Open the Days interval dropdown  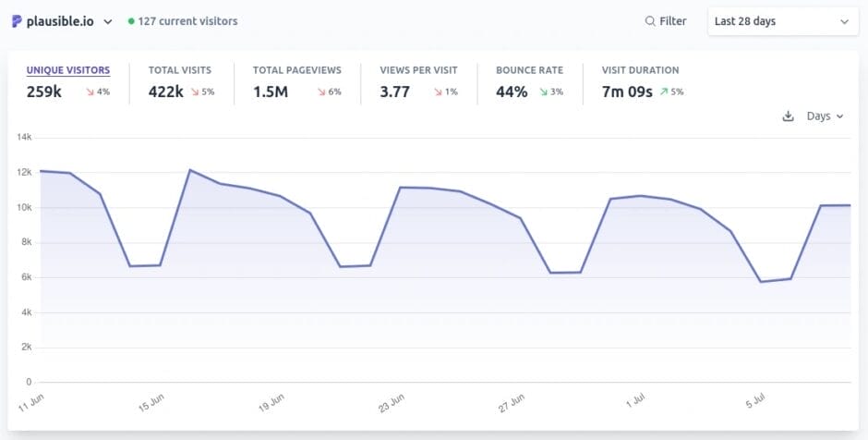point(825,116)
